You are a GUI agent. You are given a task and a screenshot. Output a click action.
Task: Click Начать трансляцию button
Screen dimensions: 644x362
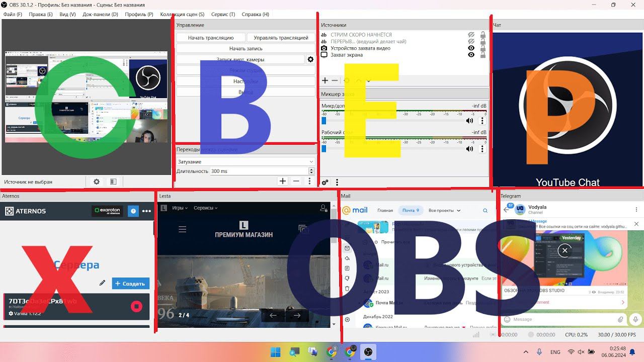point(211,38)
